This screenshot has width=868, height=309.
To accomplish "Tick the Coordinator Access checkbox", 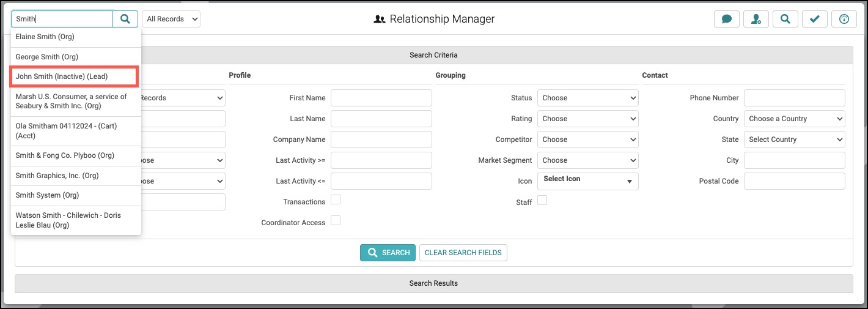I will coord(336,220).
